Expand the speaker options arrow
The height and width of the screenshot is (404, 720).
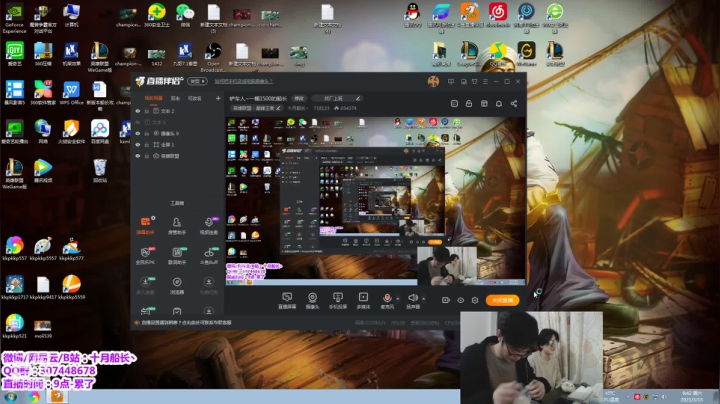coord(423,299)
